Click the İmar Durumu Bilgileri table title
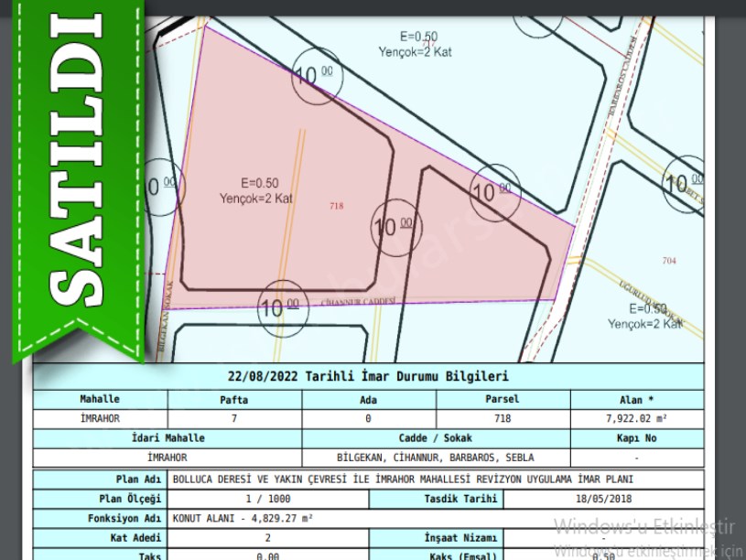The height and width of the screenshot is (560, 746). (x=368, y=376)
